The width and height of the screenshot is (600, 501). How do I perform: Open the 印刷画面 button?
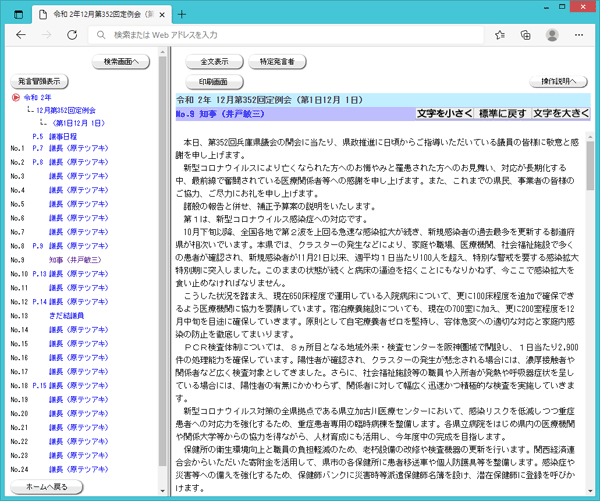pyautogui.click(x=214, y=82)
